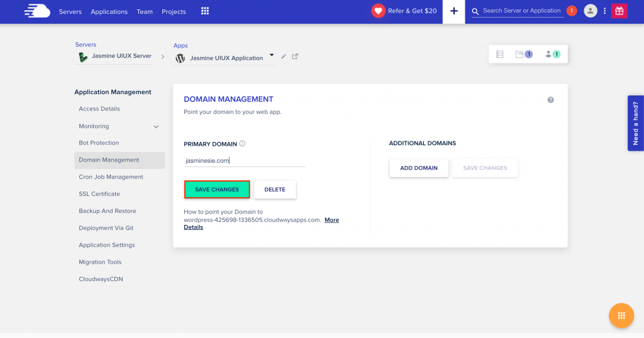Edit application name with pencil icon
This screenshot has width=644, height=338.
point(284,57)
